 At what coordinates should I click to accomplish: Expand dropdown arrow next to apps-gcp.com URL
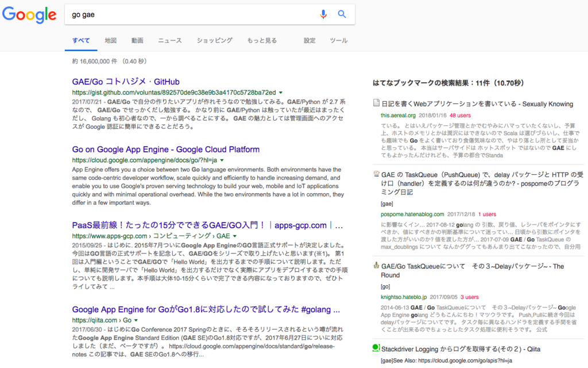click(235, 236)
